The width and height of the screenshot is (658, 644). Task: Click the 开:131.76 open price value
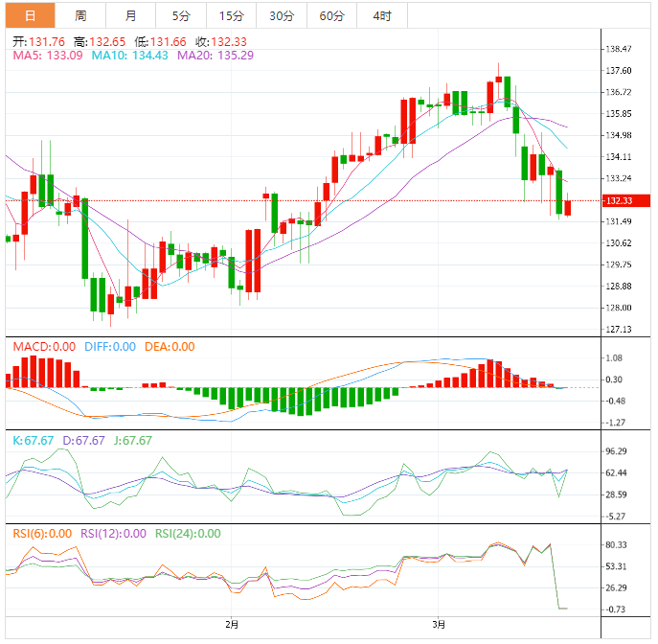[x=38, y=42]
